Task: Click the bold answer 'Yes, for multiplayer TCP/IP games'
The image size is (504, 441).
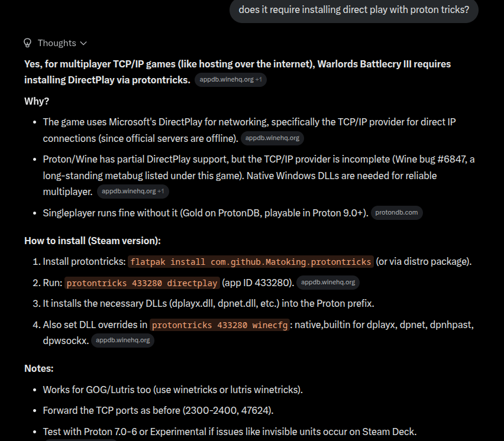Action: 238,72
